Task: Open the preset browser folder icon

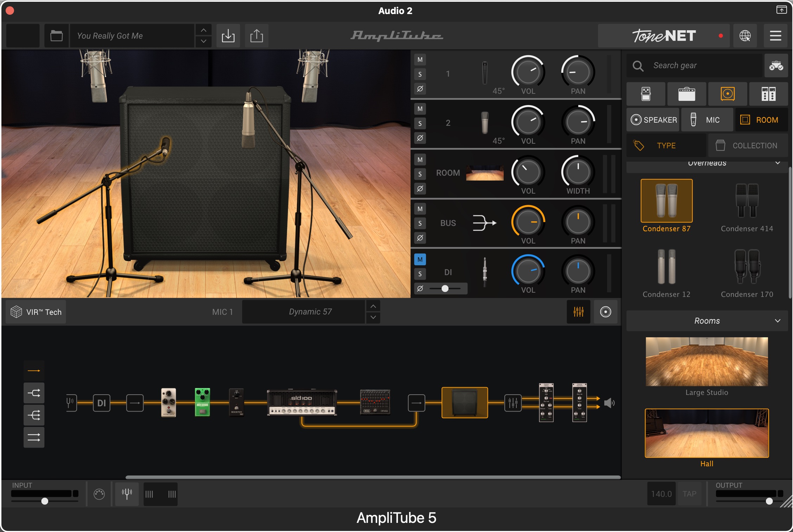Action: point(56,36)
